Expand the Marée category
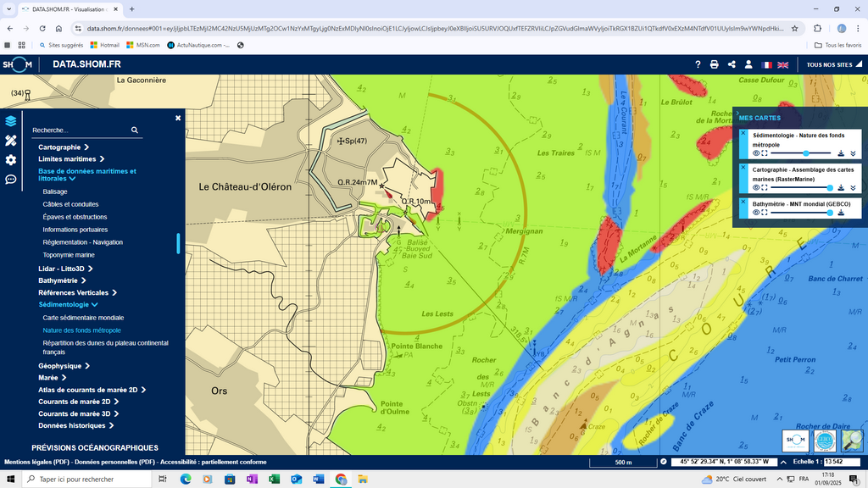868x488 pixels. [52, 378]
